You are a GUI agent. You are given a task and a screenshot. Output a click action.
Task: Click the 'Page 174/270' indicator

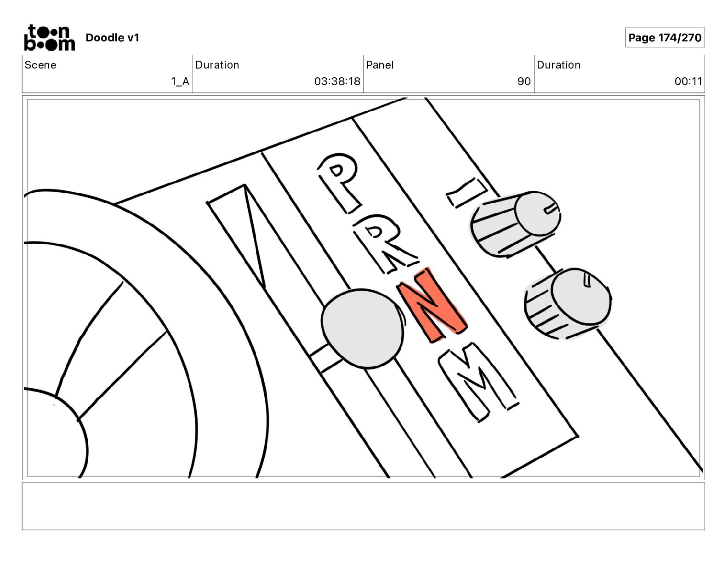click(x=665, y=38)
